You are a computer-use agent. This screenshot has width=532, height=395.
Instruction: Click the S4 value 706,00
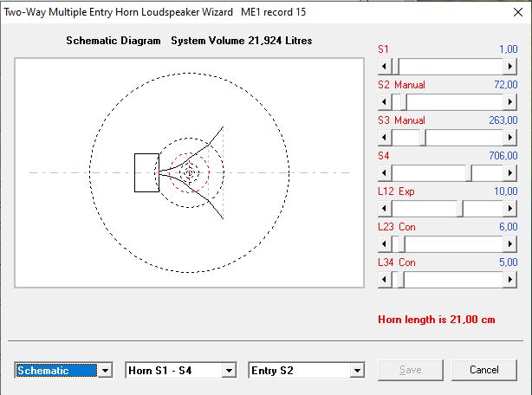[x=503, y=156]
